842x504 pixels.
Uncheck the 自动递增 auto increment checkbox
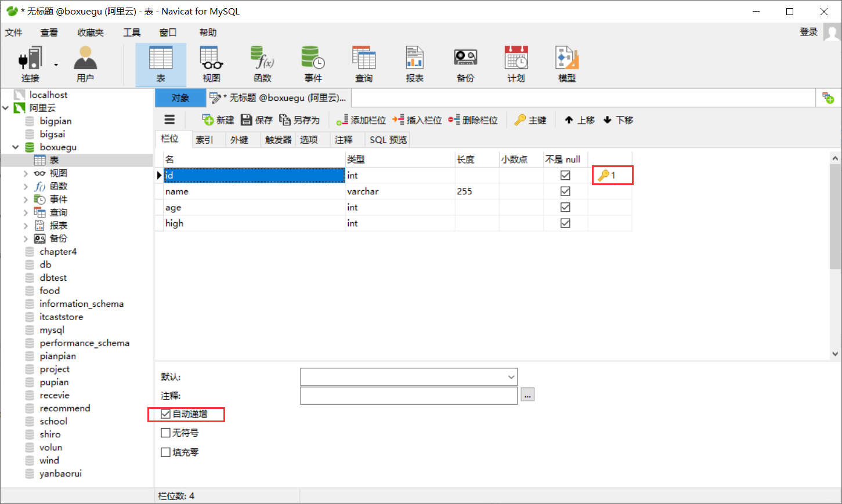166,414
